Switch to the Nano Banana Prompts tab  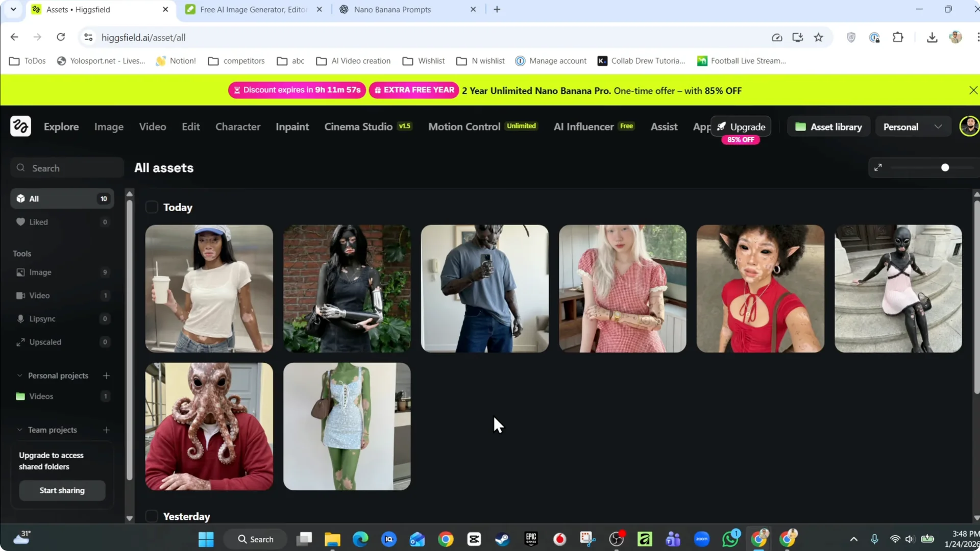click(393, 9)
